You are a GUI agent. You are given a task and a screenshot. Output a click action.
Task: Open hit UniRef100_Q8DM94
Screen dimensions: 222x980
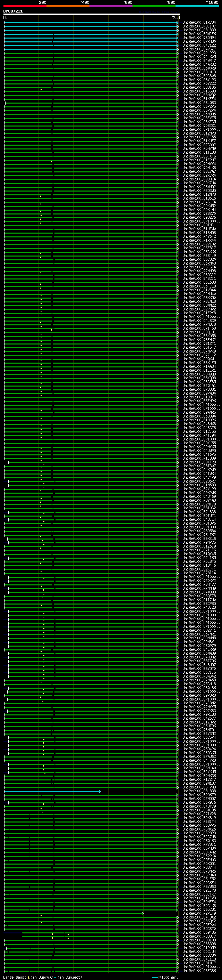tap(199, 38)
